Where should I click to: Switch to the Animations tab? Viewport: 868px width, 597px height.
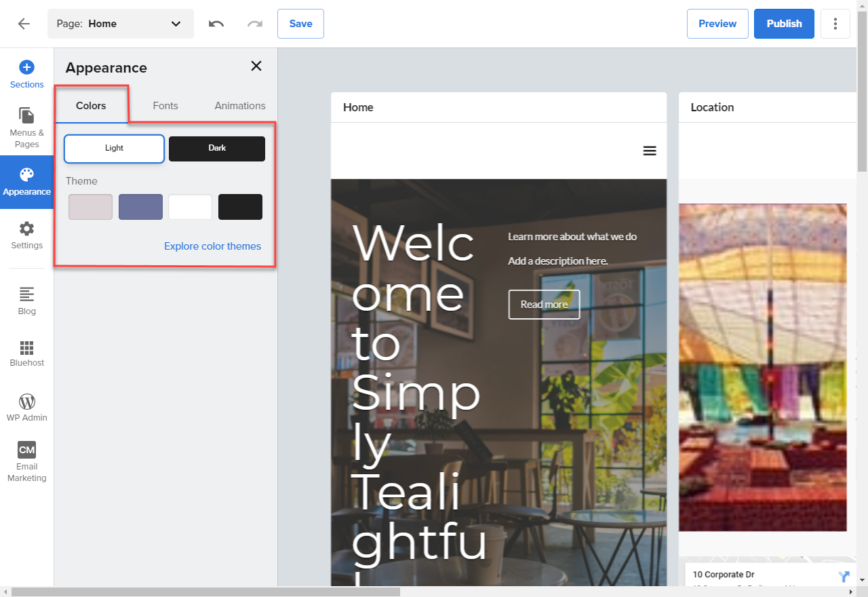(x=240, y=106)
